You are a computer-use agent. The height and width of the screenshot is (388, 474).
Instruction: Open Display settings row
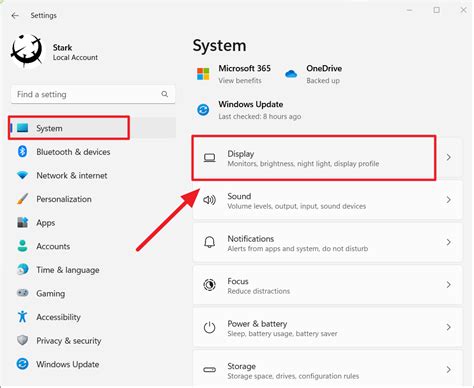pyautogui.click(x=328, y=157)
